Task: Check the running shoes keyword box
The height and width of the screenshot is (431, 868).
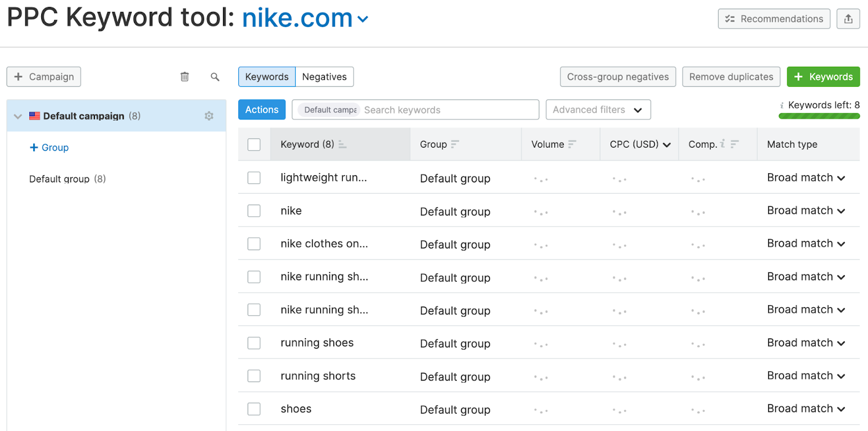Action: click(x=254, y=343)
